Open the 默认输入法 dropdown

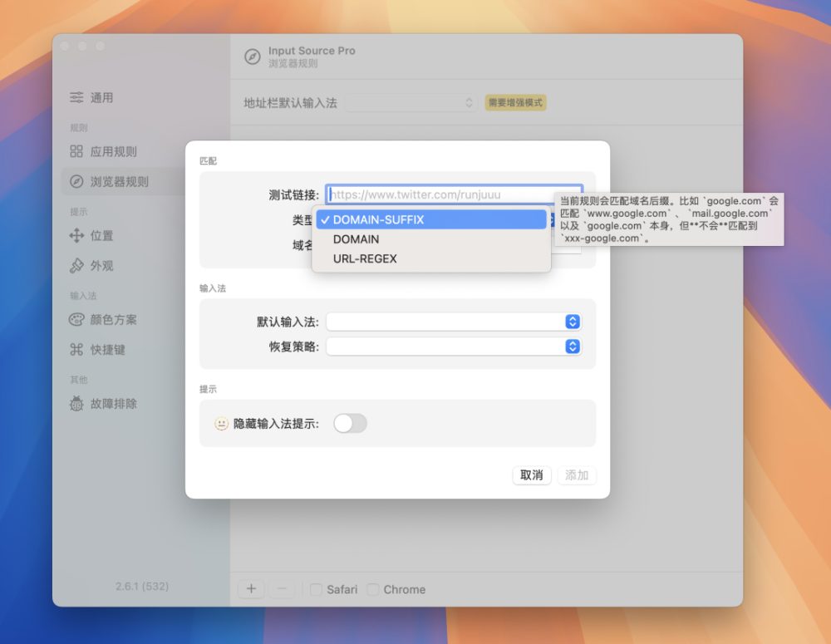453,322
